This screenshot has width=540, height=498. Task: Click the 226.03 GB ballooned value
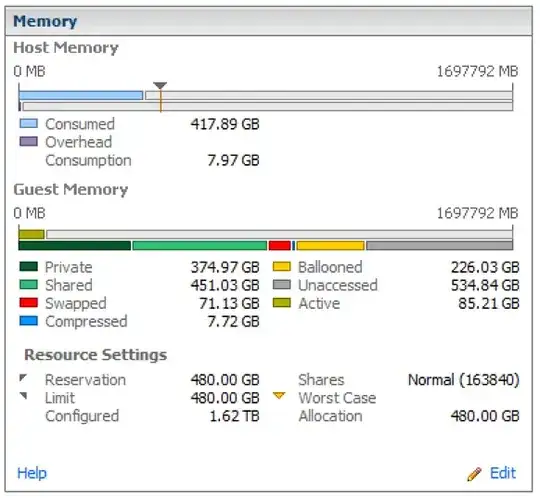pos(485,267)
